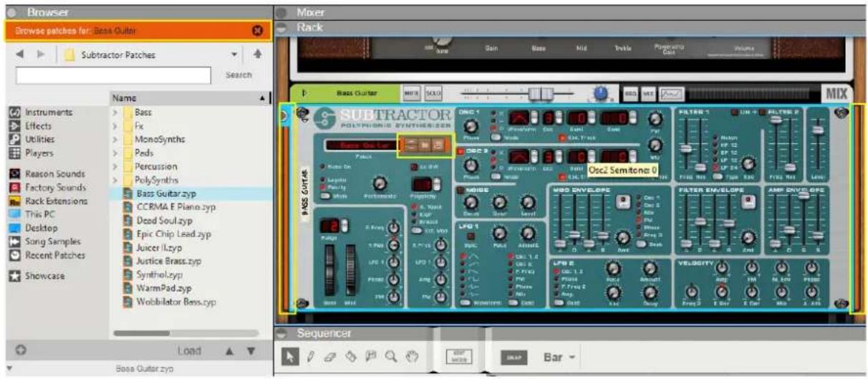Click Subtractor browse patch button

click(x=425, y=145)
